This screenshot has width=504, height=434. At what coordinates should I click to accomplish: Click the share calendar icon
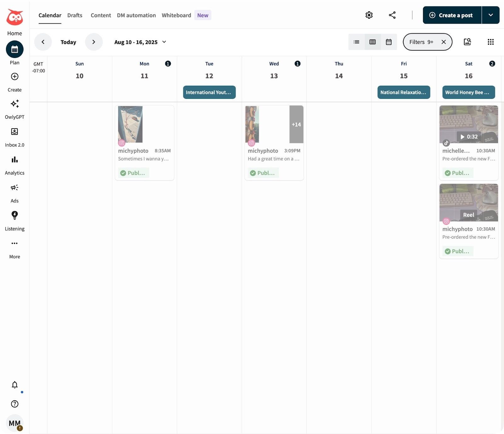[392, 15]
